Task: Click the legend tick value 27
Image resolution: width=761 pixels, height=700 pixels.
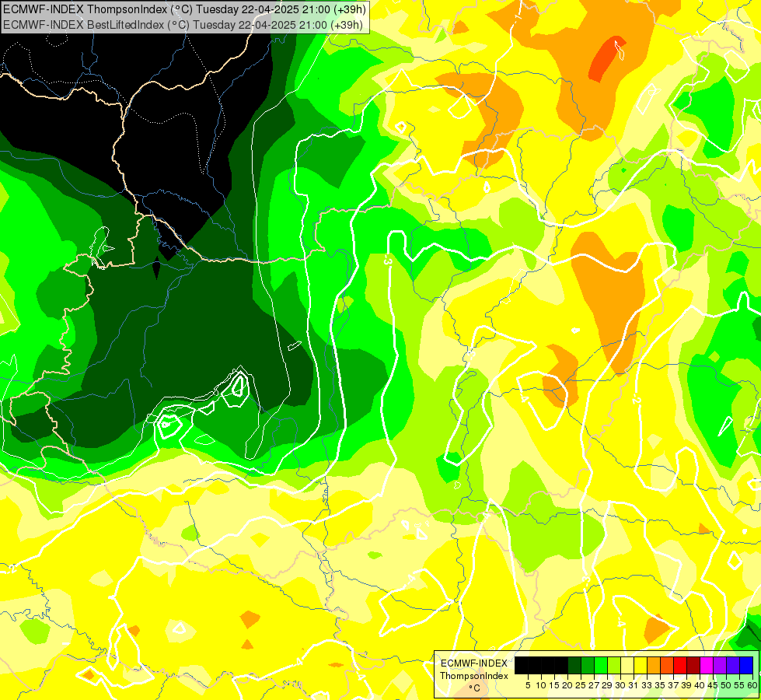Action: click(x=594, y=685)
